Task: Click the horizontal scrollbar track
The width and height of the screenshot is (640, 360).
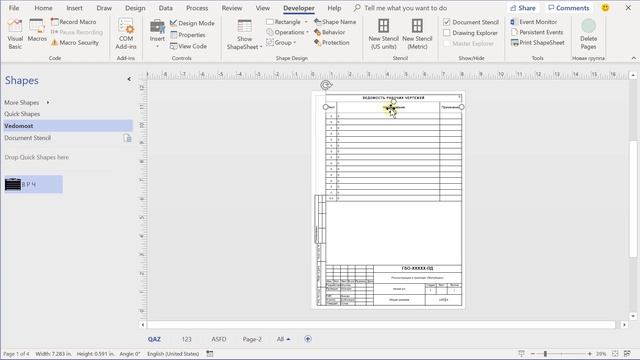Action: tap(381, 325)
